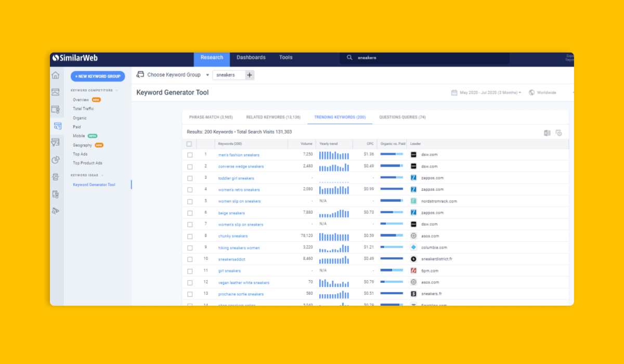Open the beige sneakers keyword link
The height and width of the screenshot is (364, 624).
(231, 213)
